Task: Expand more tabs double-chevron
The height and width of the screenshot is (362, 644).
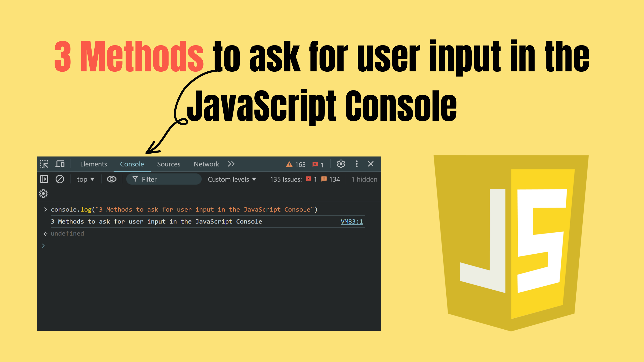Action: [231, 164]
